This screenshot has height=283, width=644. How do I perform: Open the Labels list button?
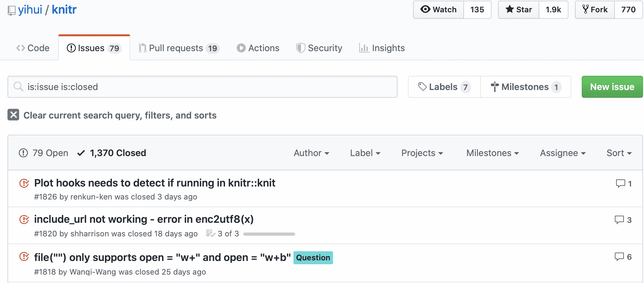tap(444, 87)
